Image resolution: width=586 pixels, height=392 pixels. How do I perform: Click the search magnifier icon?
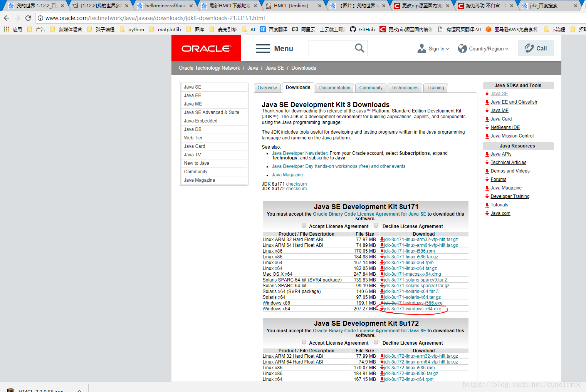[359, 48]
